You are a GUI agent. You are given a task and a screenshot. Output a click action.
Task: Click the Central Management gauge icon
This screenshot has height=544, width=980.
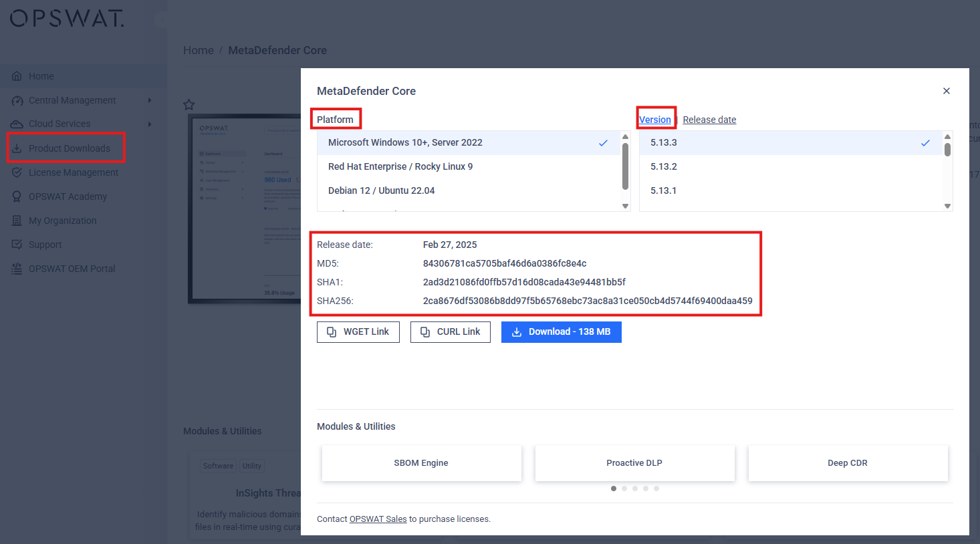tap(17, 100)
